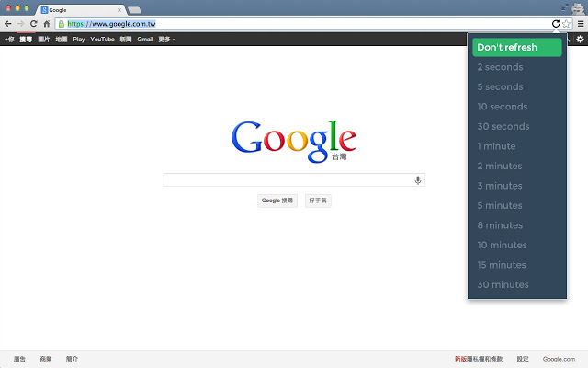Open Play in Google bar
This screenshot has width=588, height=368.
pyautogui.click(x=79, y=39)
